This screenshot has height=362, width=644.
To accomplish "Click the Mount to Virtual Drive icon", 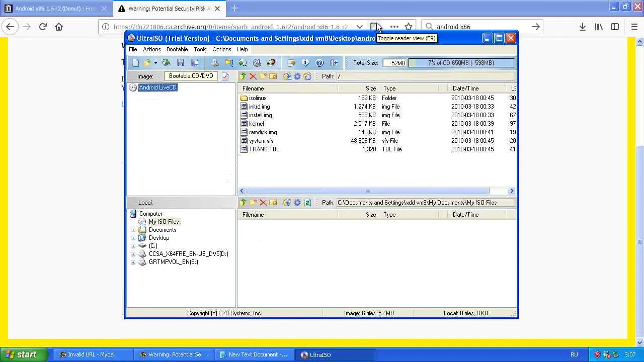I will [x=257, y=63].
